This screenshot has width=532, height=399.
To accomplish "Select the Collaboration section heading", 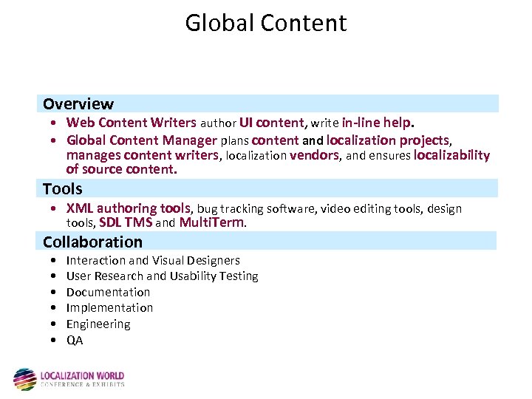I will [92, 242].
